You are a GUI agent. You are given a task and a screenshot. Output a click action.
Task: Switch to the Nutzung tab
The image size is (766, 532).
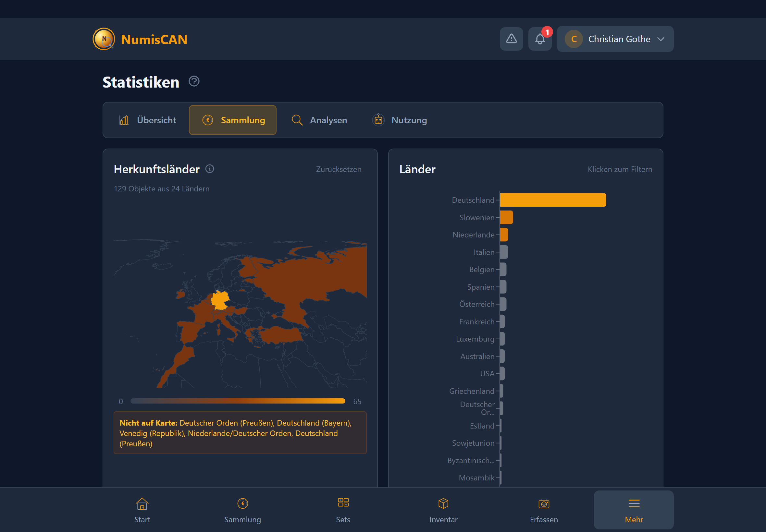(x=400, y=120)
